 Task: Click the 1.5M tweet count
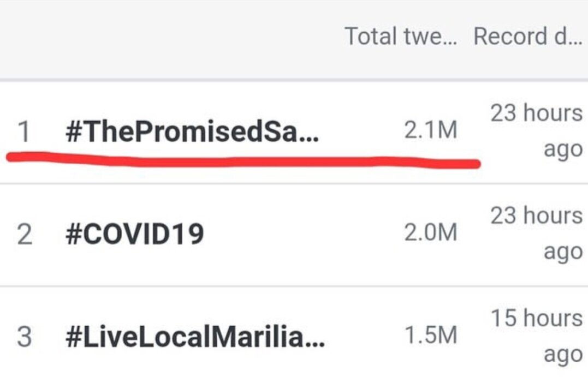431,334
